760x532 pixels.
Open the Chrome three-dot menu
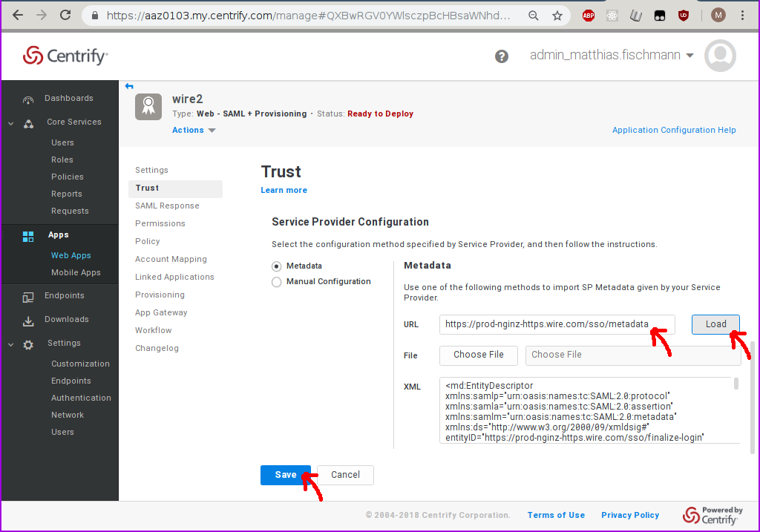coord(742,15)
